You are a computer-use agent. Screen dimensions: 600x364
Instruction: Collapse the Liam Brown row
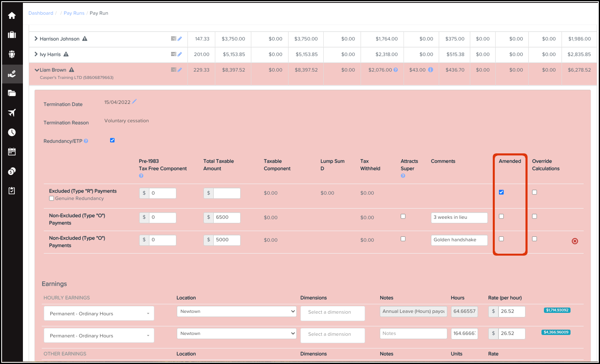click(37, 70)
